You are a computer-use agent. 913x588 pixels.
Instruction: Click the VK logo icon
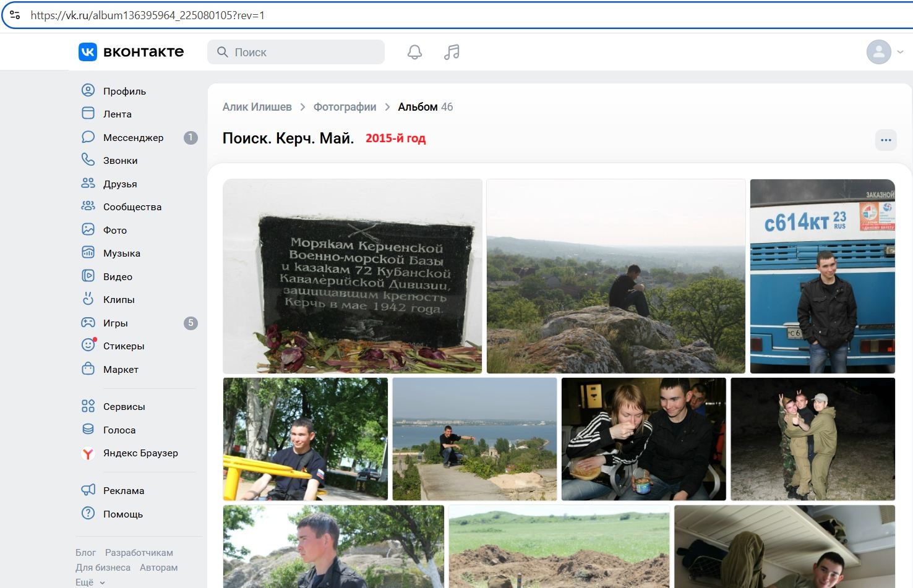[x=88, y=52]
